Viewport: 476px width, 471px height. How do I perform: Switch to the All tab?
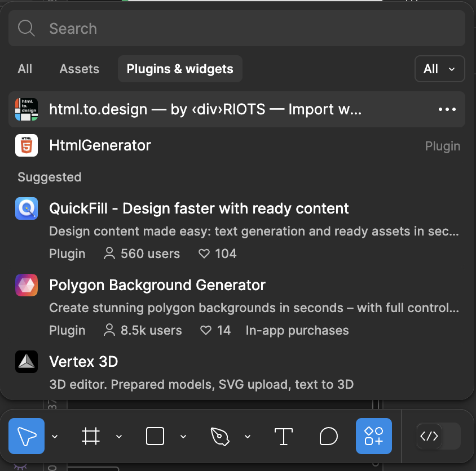(x=25, y=69)
